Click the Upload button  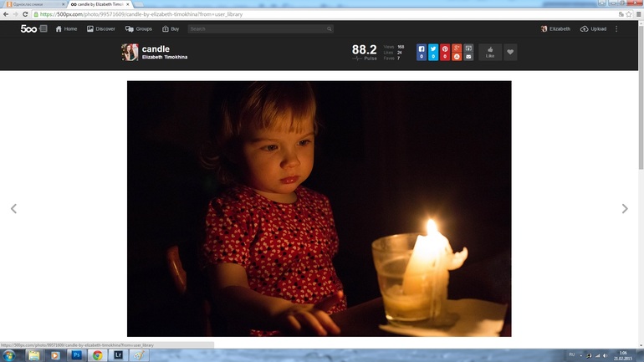(x=593, y=28)
